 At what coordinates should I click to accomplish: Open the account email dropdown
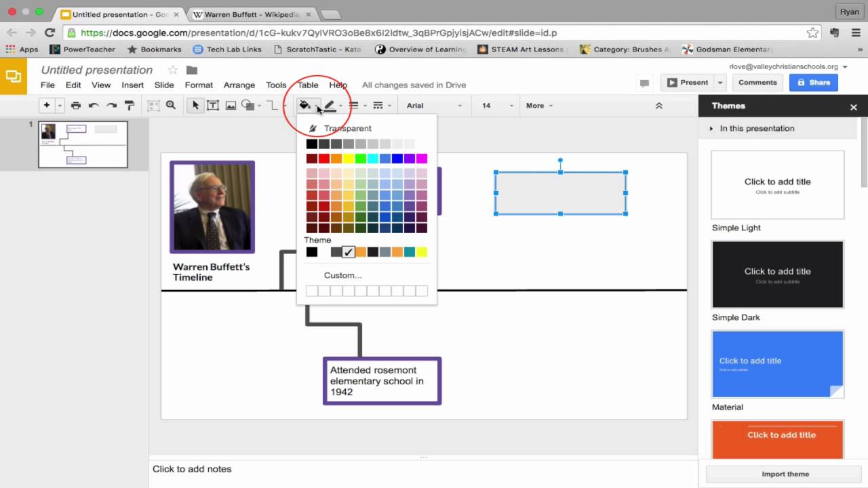point(788,66)
